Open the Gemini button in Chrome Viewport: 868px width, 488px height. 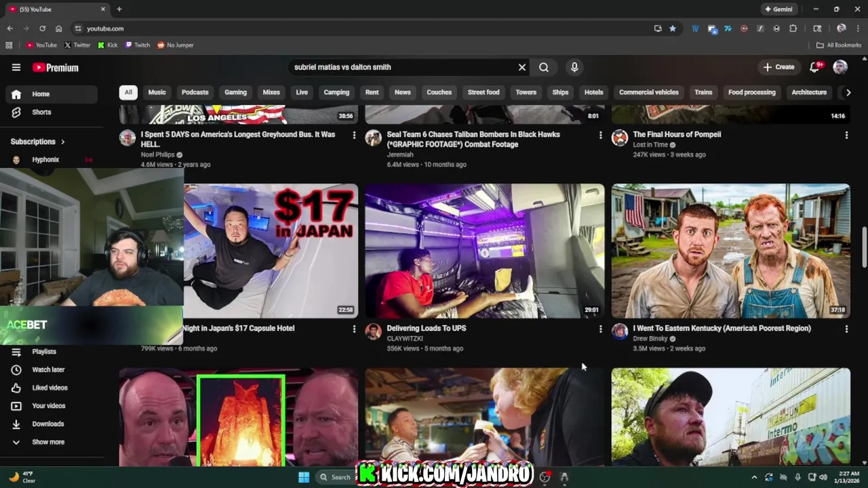(778, 9)
